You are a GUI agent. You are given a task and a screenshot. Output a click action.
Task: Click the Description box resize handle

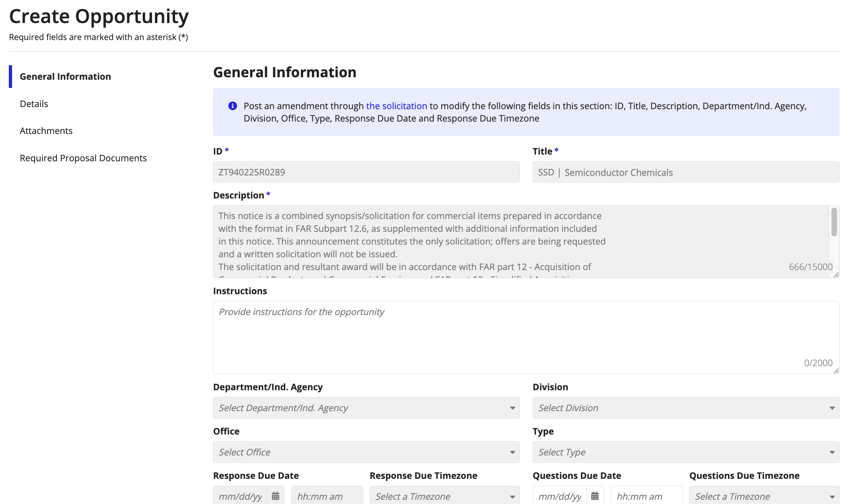836,275
